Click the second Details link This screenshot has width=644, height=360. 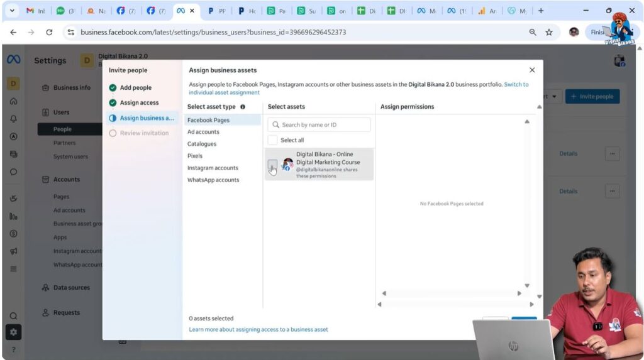pyautogui.click(x=569, y=191)
